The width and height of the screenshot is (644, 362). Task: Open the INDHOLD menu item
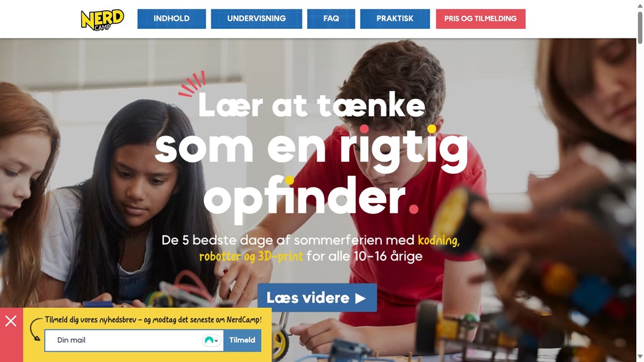pyautogui.click(x=171, y=19)
